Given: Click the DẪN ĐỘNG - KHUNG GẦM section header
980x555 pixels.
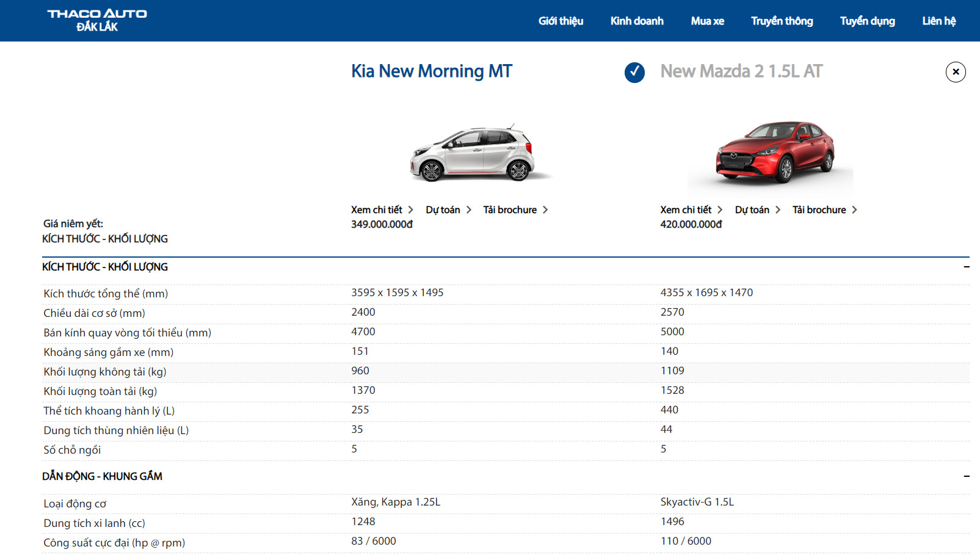Looking at the screenshot, I should (102, 476).
